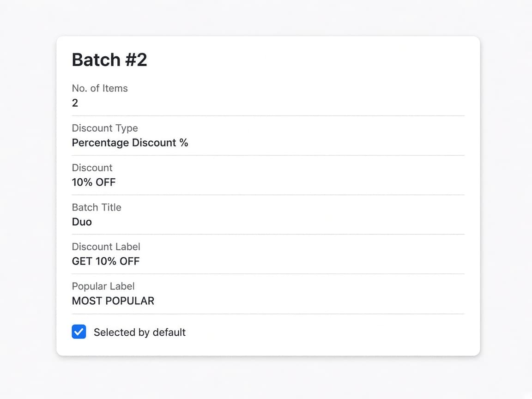This screenshot has height=399, width=532.
Task: Click the Selected by default label text
Action: tap(139, 332)
